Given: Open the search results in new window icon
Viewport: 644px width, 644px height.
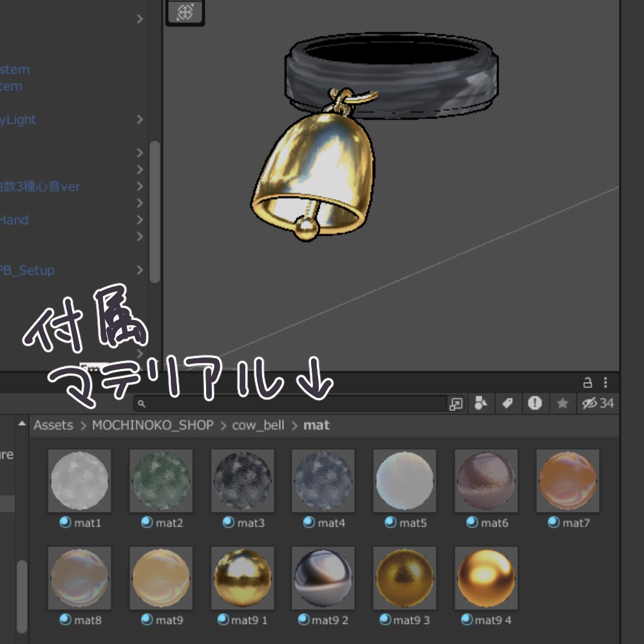Looking at the screenshot, I should pos(456,404).
